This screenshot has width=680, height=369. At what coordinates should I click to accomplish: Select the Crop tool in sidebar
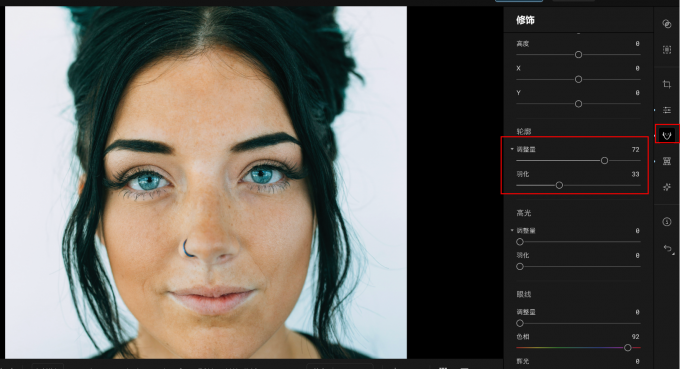click(667, 84)
